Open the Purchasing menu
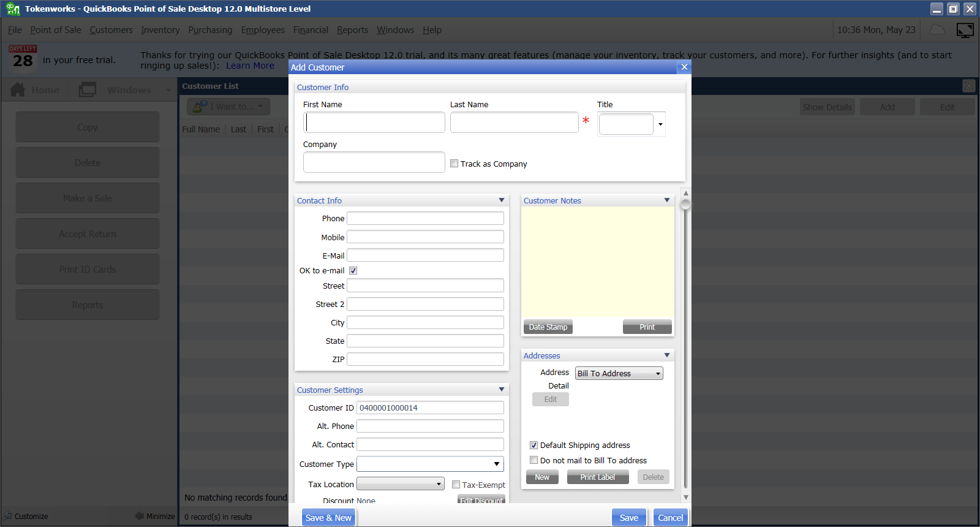The width and height of the screenshot is (980, 527). (x=210, y=30)
